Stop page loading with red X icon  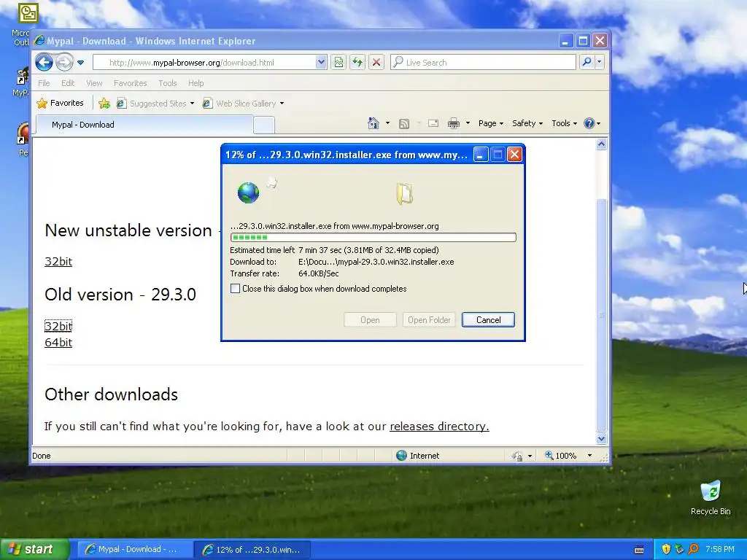[x=376, y=63]
